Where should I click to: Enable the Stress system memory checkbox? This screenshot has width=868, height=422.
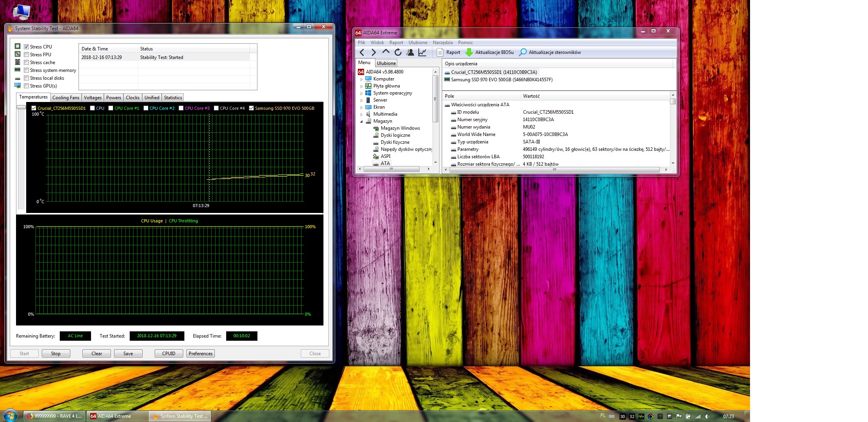click(x=27, y=70)
